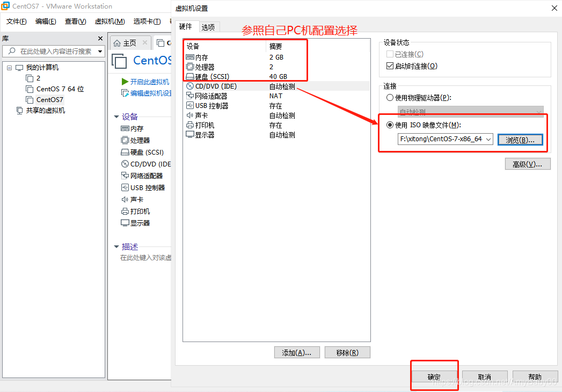Select VM named 2 in library tree
The image size is (562, 392).
pyautogui.click(x=38, y=78)
